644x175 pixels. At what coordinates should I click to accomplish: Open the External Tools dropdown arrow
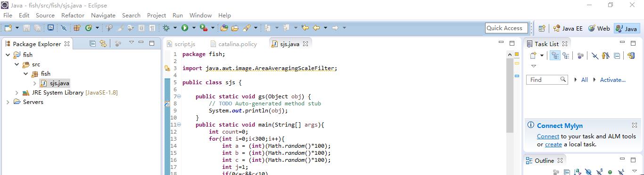tap(213, 28)
